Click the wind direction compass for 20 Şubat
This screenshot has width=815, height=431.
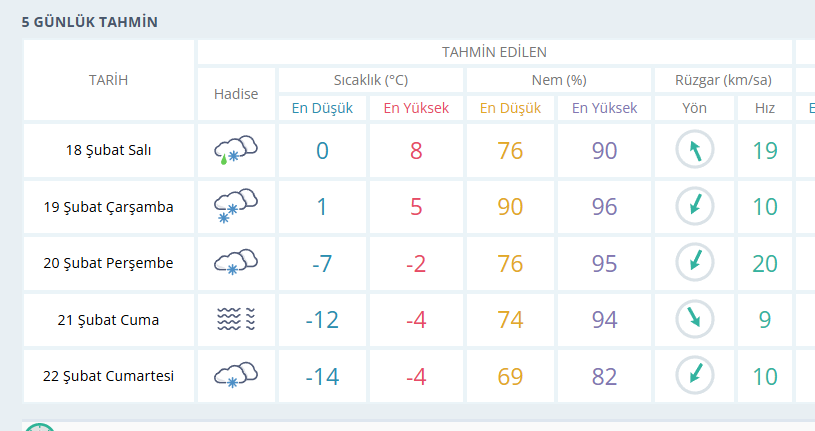(x=695, y=262)
